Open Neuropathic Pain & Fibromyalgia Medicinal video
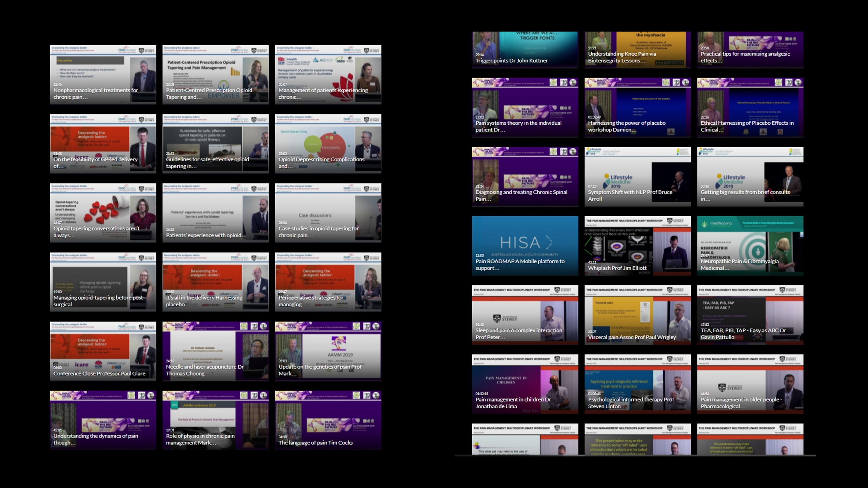This screenshot has height=488, width=868. (750, 246)
